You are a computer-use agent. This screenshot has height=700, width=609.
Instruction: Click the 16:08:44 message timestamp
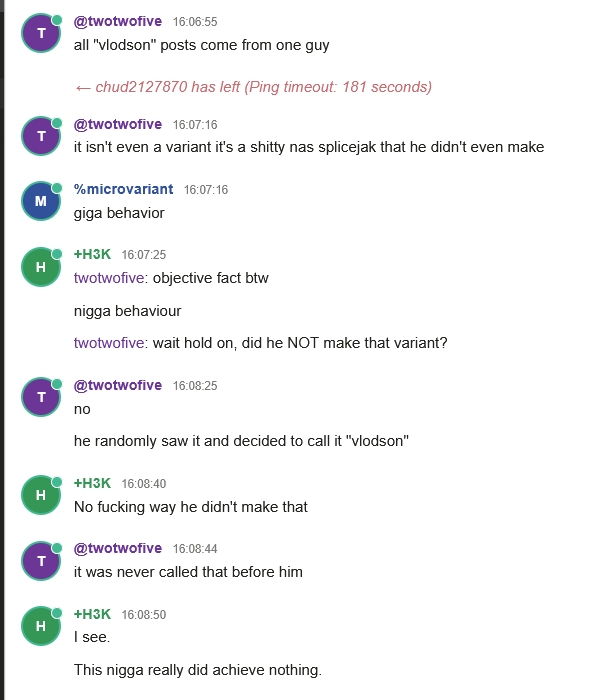(x=195, y=549)
